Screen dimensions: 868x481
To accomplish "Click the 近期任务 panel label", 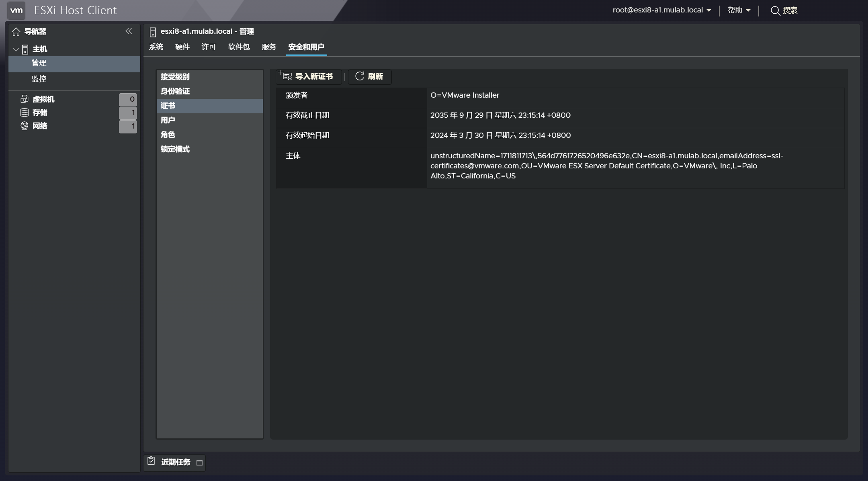I will pos(176,462).
